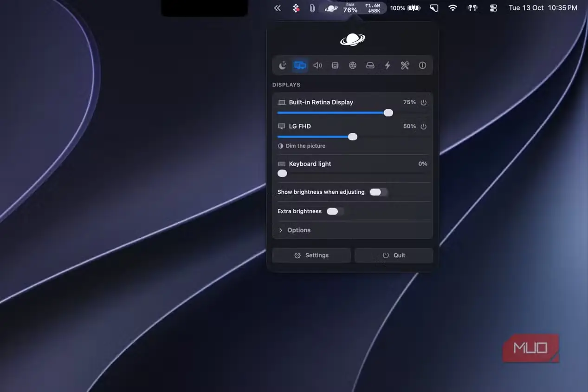
Task: Click the LG FHD brightness slider handle
Action: tap(353, 137)
